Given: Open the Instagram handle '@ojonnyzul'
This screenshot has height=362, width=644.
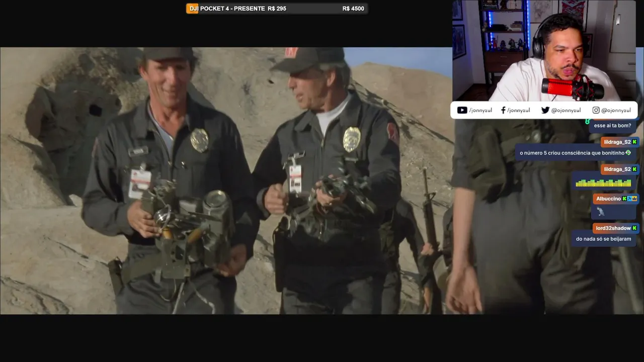Looking at the screenshot, I should (616, 111).
